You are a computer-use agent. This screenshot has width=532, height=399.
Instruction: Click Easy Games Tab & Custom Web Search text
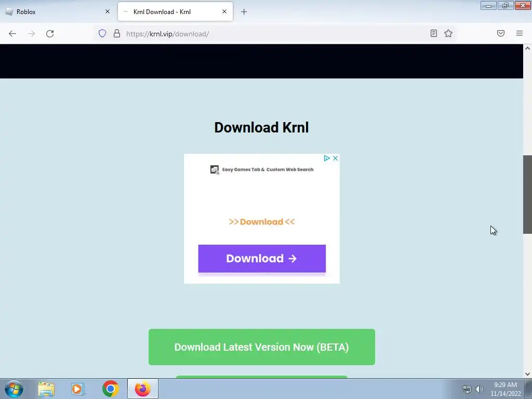pos(268,170)
